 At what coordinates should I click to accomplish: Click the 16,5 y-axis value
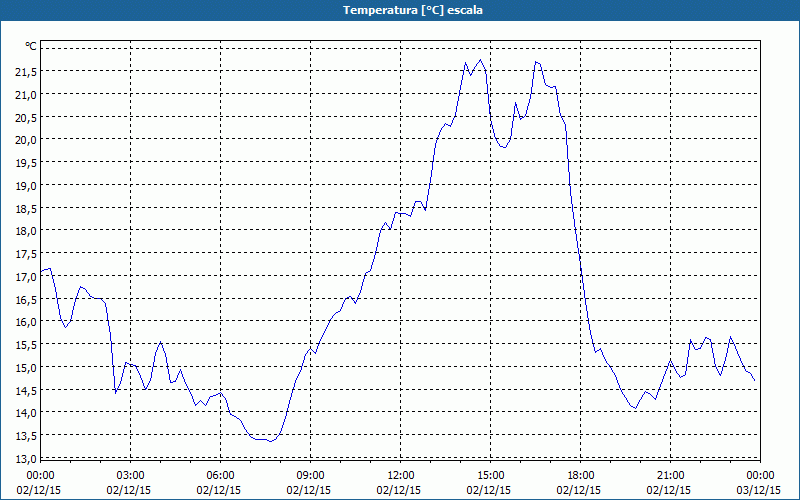pos(26,299)
